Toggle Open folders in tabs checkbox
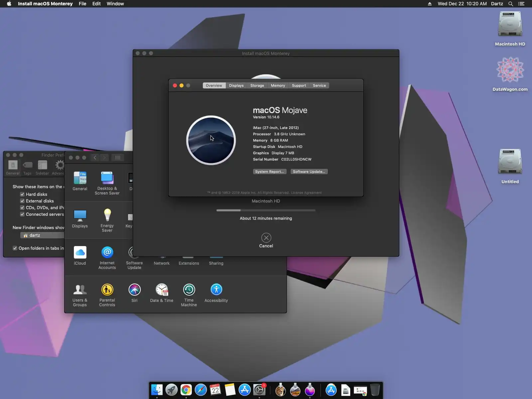 (15, 248)
